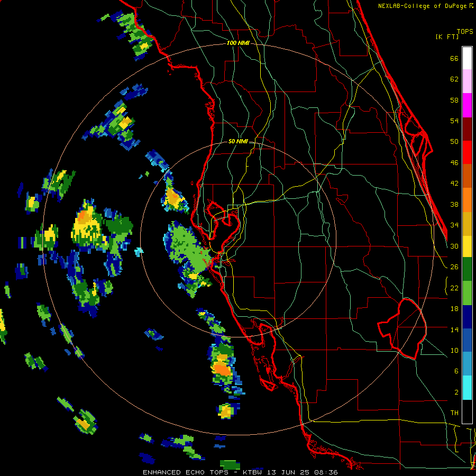Image resolution: width=476 pixels, height=476 pixels.
Task: Pick the bright red legend swatch
Action: (467, 152)
